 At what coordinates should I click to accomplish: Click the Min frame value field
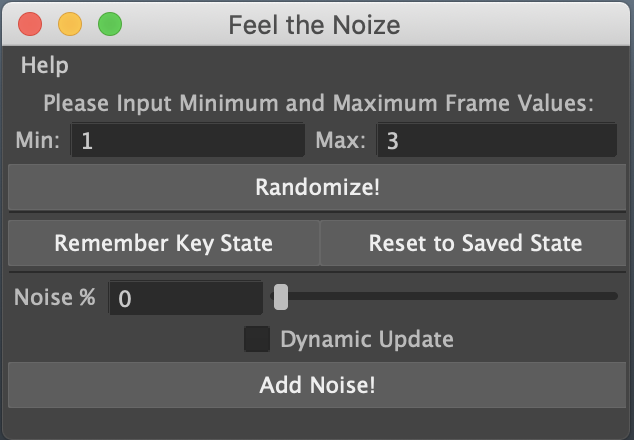click(187, 141)
